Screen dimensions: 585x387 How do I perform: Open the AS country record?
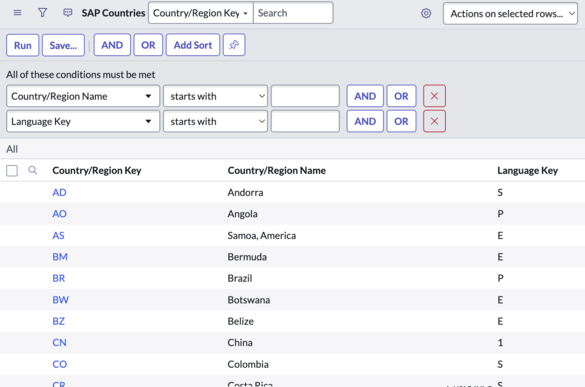(x=58, y=235)
